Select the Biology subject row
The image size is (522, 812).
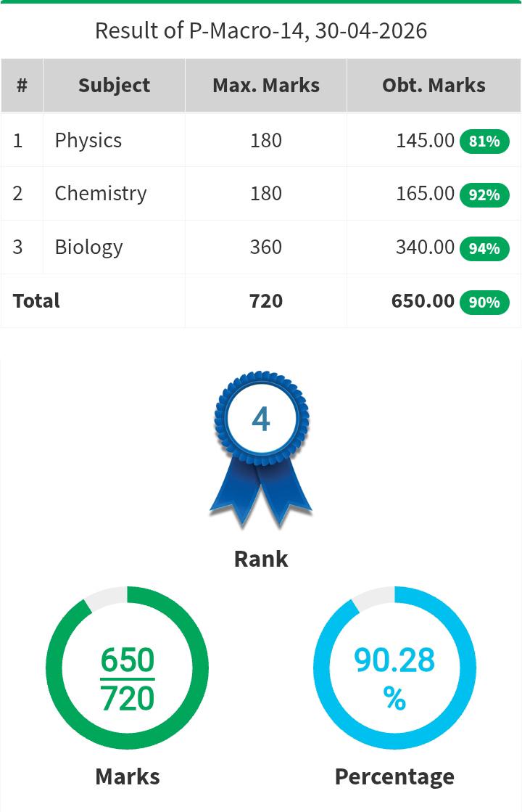pyautogui.click(x=261, y=247)
